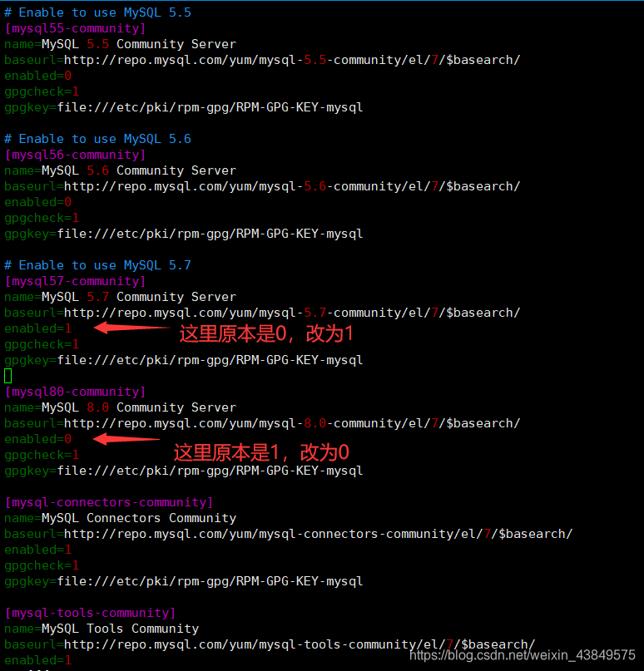This screenshot has height=671, width=644.
Task: Click the gpgkey line under mysql55-community
Action: [184, 107]
